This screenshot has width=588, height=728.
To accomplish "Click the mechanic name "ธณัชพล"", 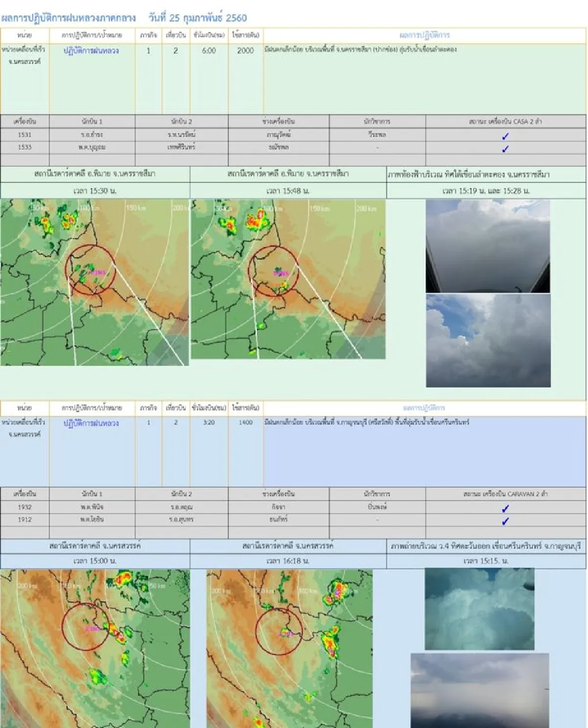I will 278,147.
